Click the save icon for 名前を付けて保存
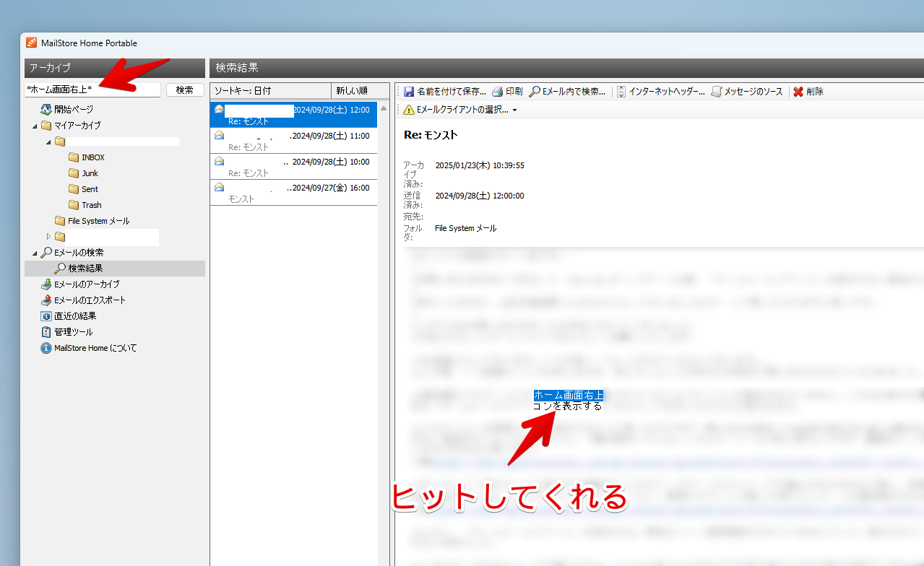 409,92
